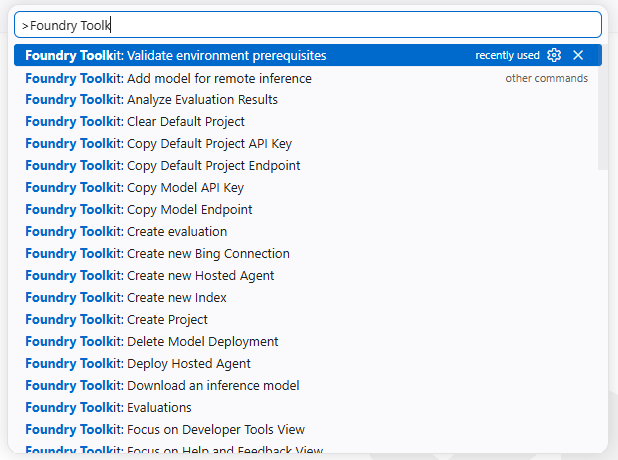This screenshot has width=618, height=460.
Task: Select the Copy Model Endpoint command
Action: pos(306,210)
